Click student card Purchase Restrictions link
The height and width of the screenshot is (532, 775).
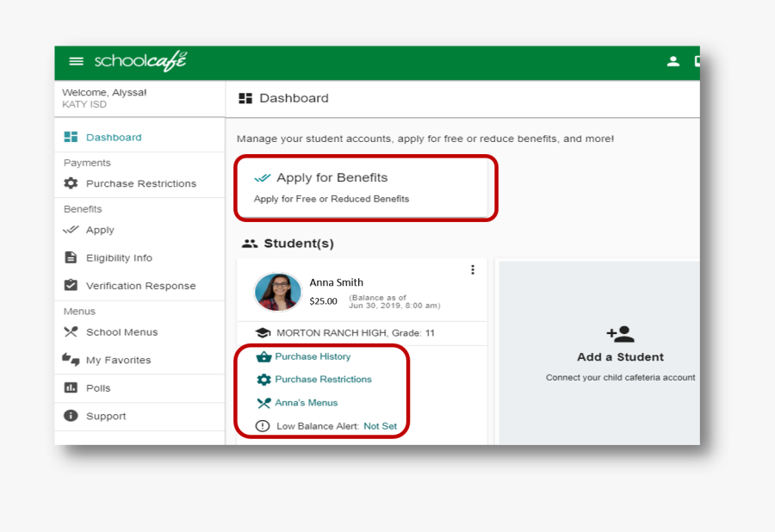[x=323, y=380]
